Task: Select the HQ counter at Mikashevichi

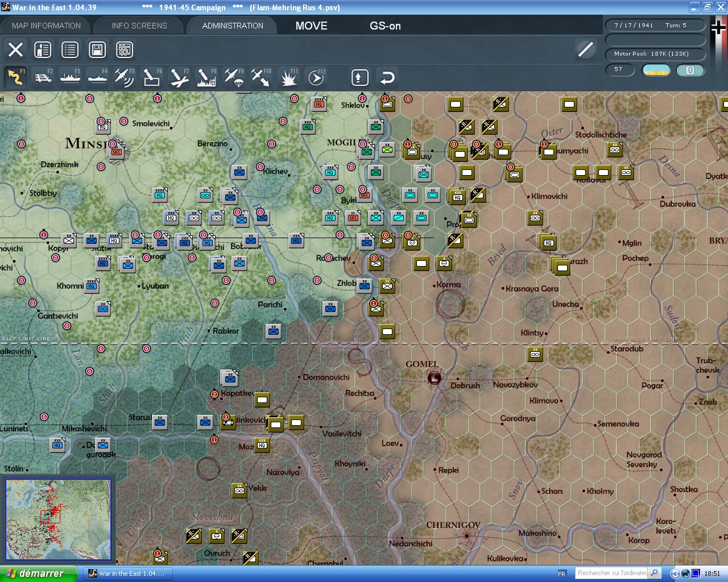Action: point(57,444)
